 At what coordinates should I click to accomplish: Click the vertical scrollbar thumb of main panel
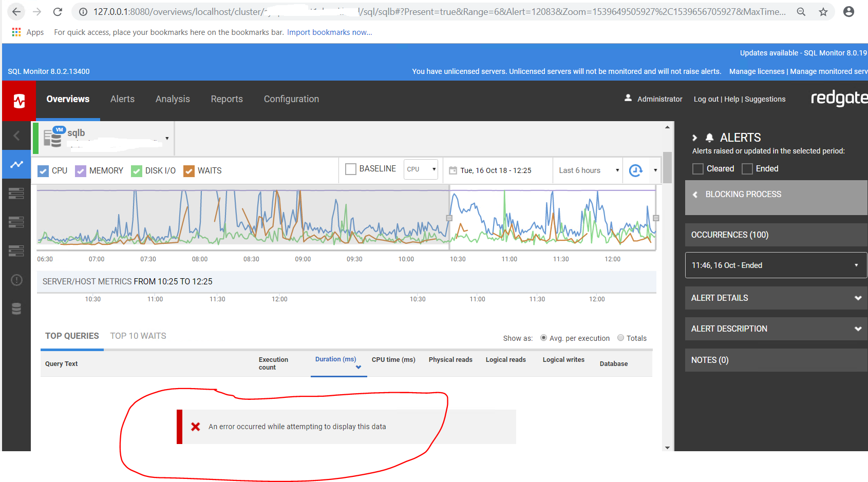tap(667, 167)
